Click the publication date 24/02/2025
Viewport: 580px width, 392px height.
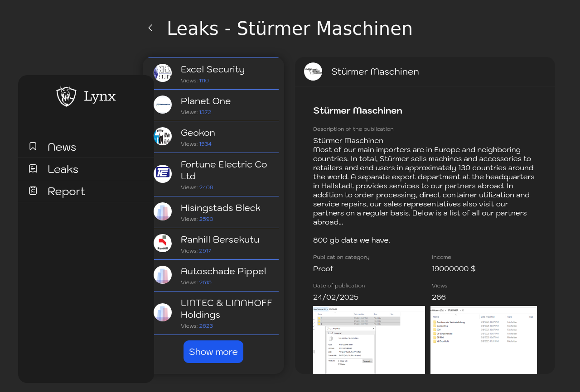336,297
